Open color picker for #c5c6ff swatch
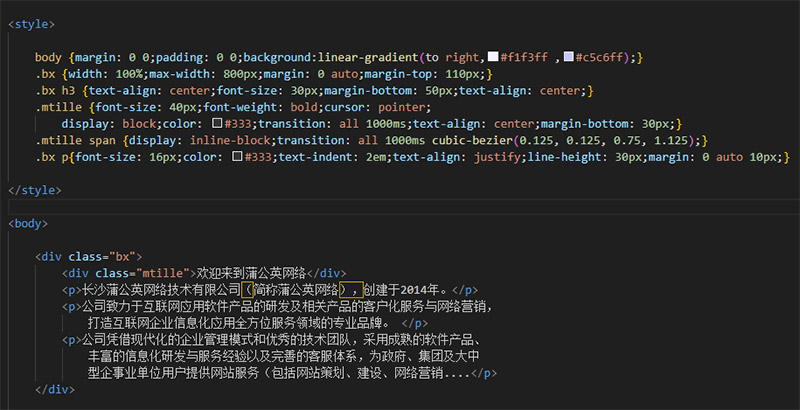 click(x=568, y=57)
